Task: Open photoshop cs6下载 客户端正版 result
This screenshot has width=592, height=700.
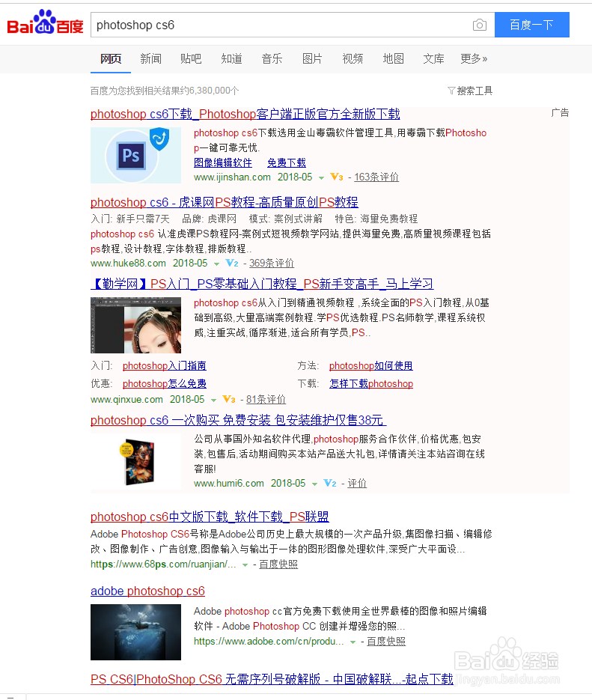Action: (245, 115)
